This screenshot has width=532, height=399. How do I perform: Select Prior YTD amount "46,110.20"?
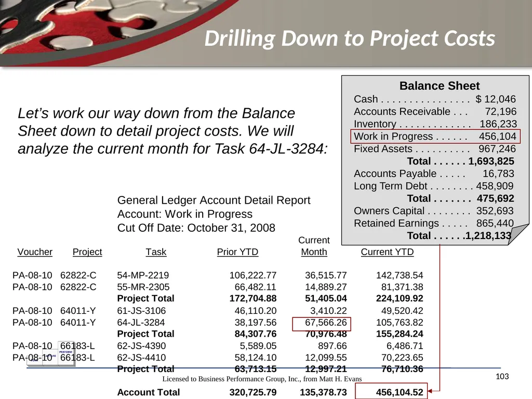256,311
